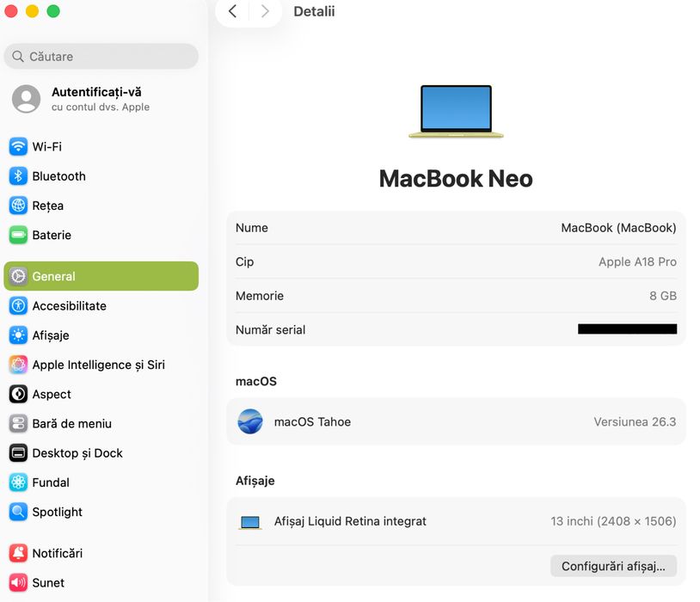Screen dimensions: 700x602
Task: Select Sunet in the sidebar
Action: pos(101,582)
